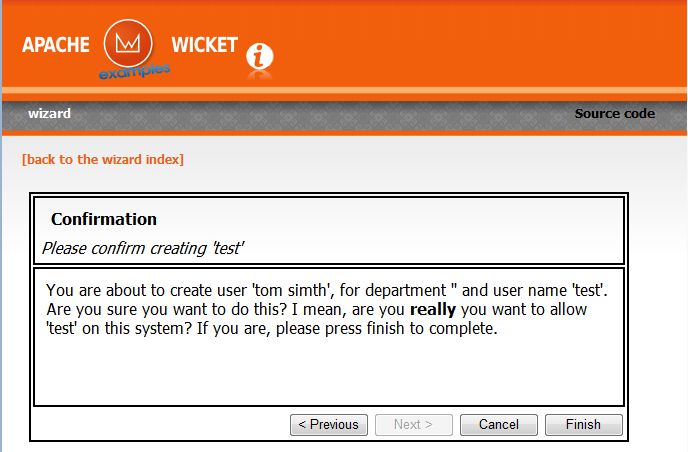Click the bold word 'really'
The width and height of the screenshot is (688, 452).
coord(433,310)
